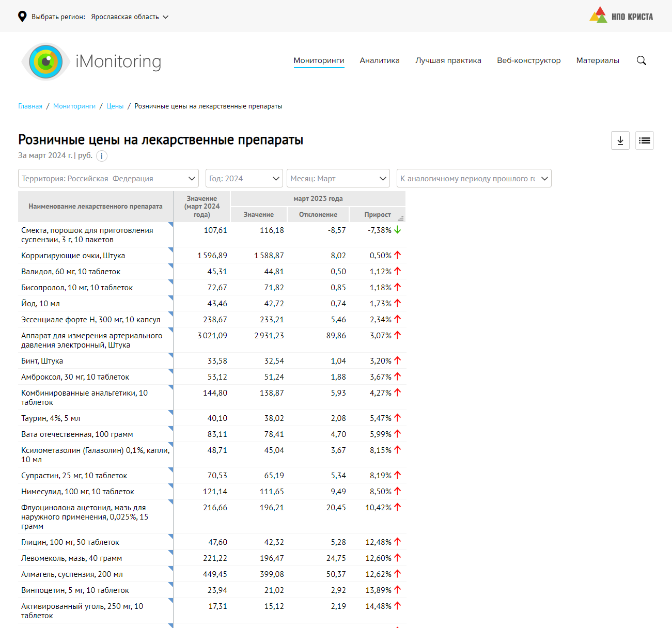This screenshot has width=672, height=628.
Task: Click the март 2023 года group header
Action: point(318,199)
